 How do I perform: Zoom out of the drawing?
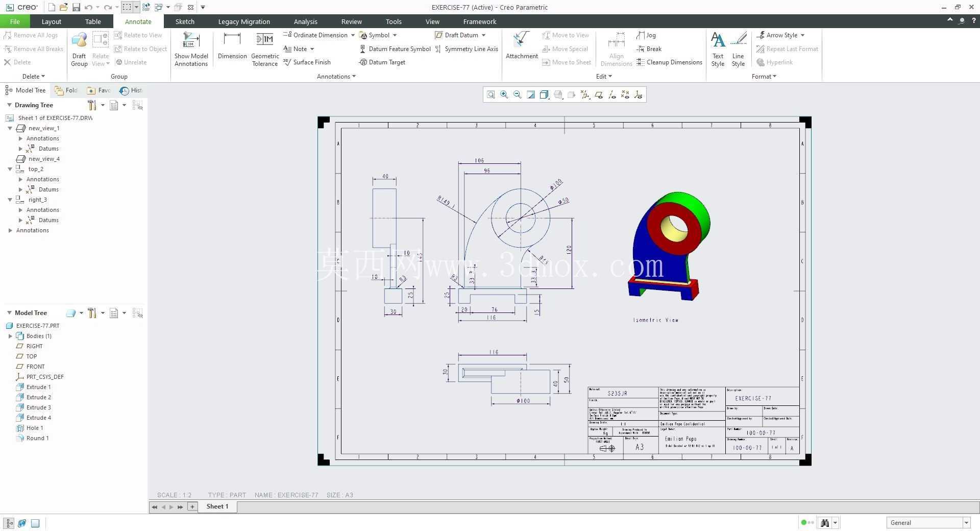point(518,94)
